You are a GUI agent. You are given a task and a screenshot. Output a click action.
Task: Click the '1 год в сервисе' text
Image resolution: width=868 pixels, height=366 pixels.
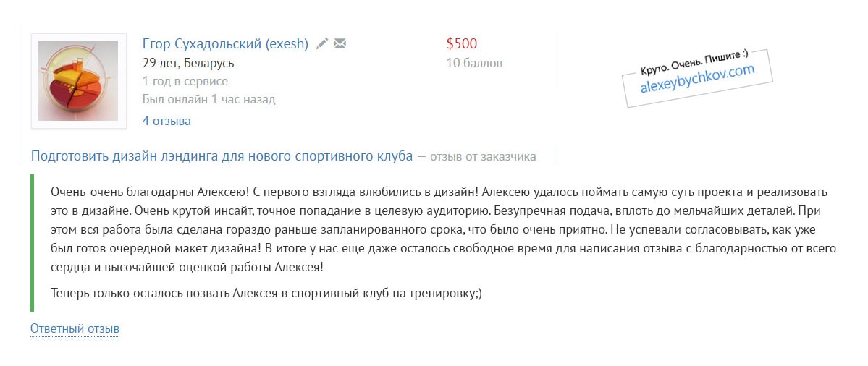(185, 81)
